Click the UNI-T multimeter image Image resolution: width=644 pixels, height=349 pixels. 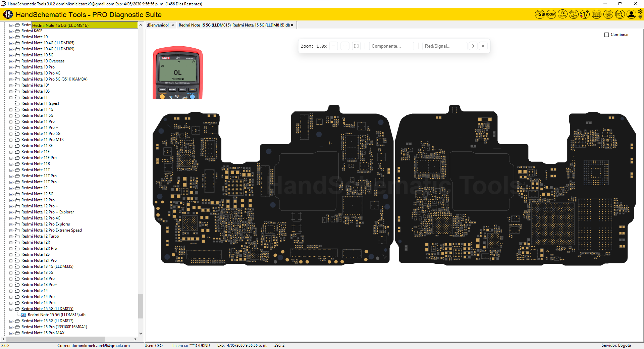point(178,72)
